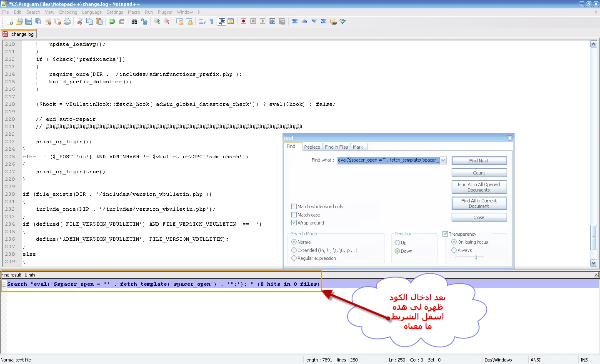The height and width of the screenshot is (364, 600).
Task: Enable Match whole word only checkbox
Action: pyautogui.click(x=294, y=207)
